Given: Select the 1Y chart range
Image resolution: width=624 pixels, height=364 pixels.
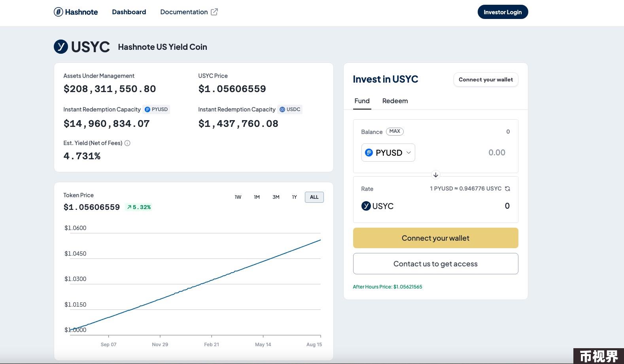Looking at the screenshot, I should click(294, 197).
